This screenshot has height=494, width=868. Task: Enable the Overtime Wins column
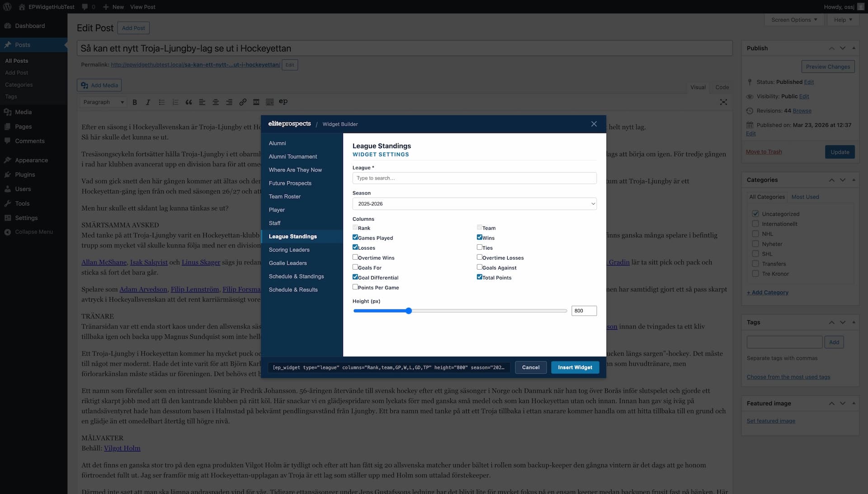355,257
